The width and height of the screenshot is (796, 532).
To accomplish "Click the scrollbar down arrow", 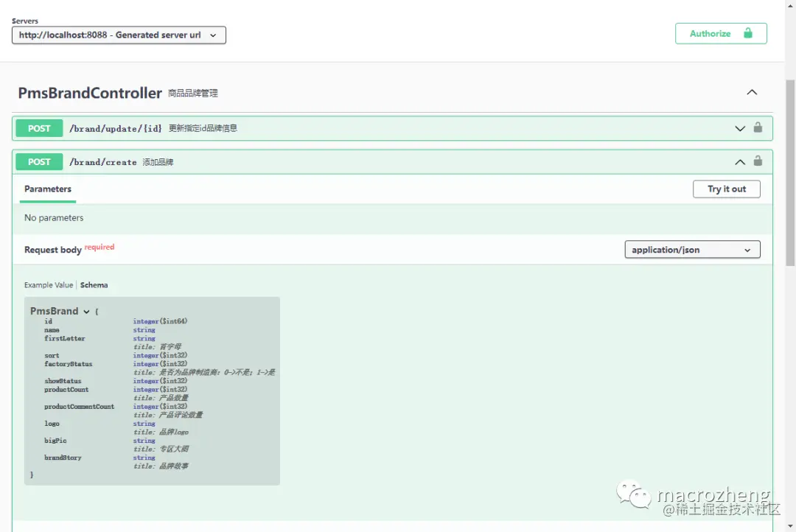I will click(x=791, y=526).
